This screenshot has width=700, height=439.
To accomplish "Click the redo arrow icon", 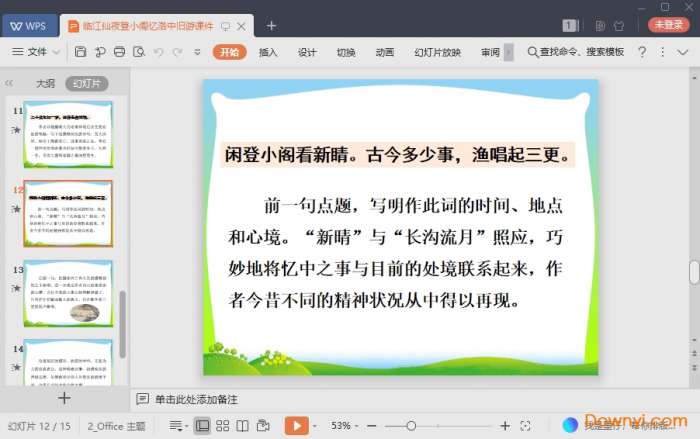I will click(178, 52).
